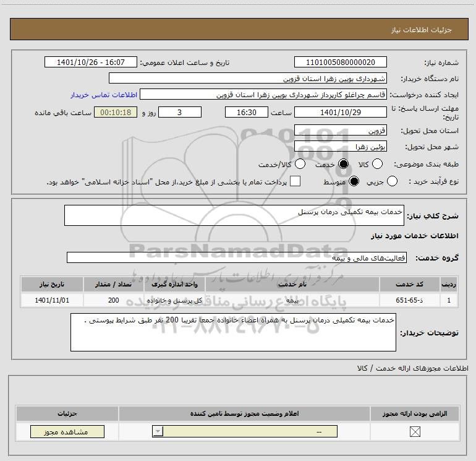The width and height of the screenshot is (476, 461).
Task: Click the اطلاعات مجوزهای ارائه خدمت / کالا heading
Action: coord(412,368)
